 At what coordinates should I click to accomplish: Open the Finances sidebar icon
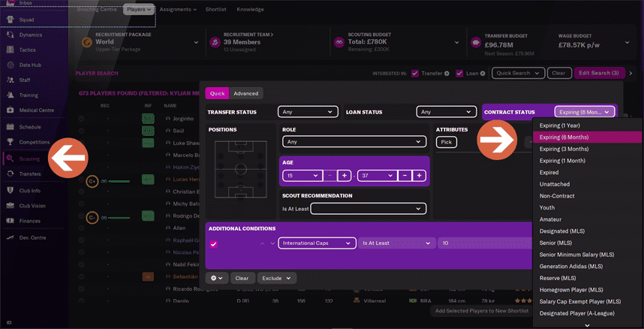click(11, 221)
